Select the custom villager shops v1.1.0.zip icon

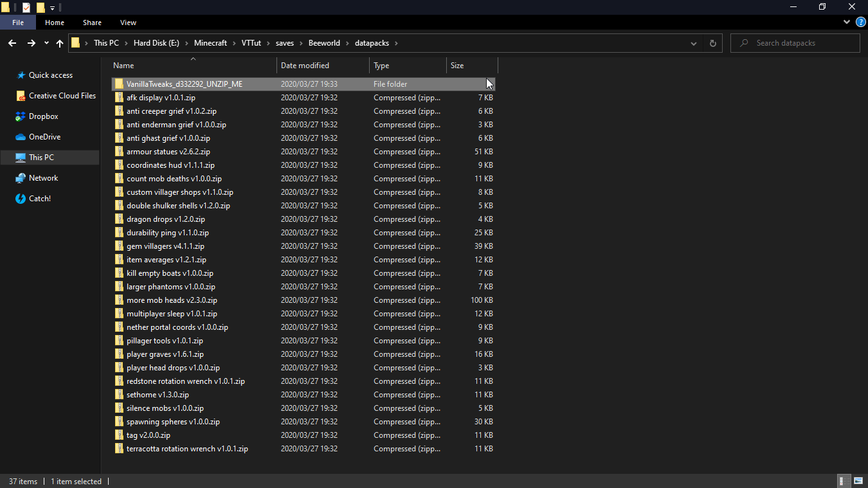(x=119, y=192)
